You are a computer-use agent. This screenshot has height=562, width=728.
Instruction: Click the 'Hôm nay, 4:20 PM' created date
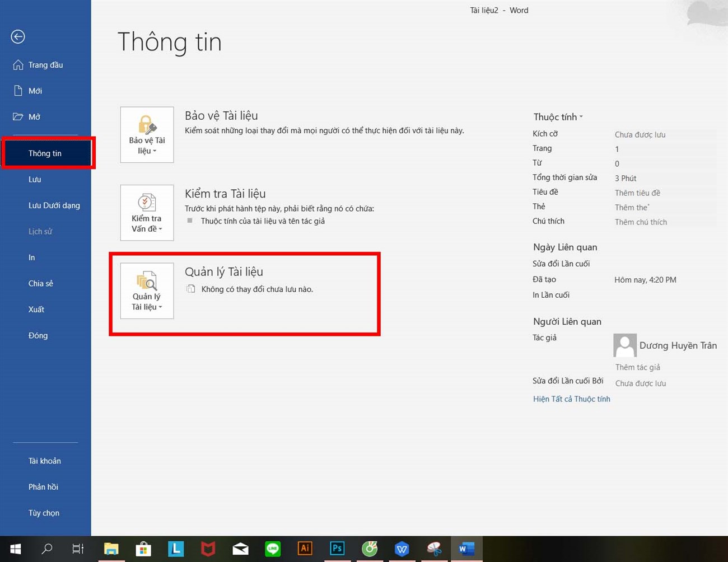(645, 280)
